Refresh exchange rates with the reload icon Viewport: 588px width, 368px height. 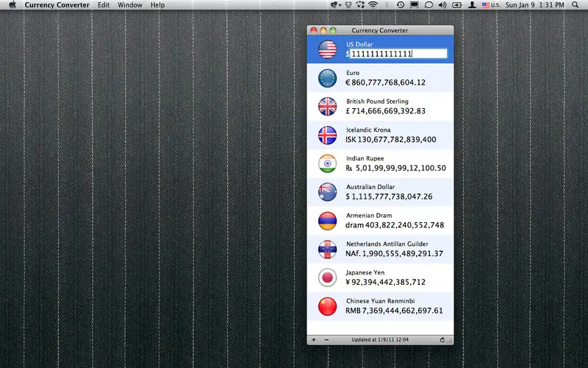coord(442,340)
